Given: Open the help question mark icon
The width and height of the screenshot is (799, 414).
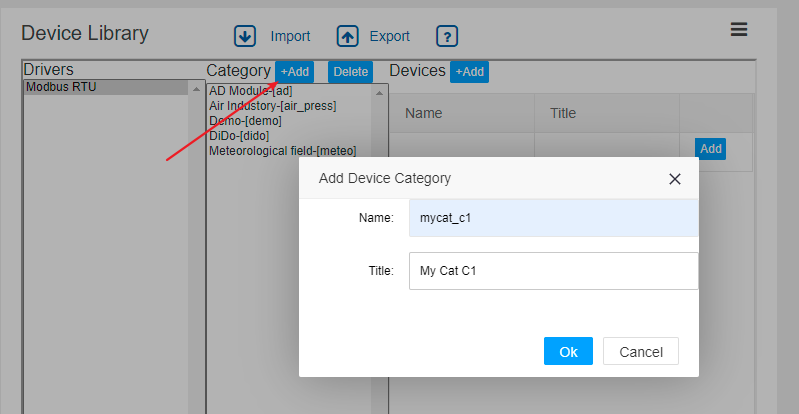Looking at the screenshot, I should pyautogui.click(x=447, y=36).
